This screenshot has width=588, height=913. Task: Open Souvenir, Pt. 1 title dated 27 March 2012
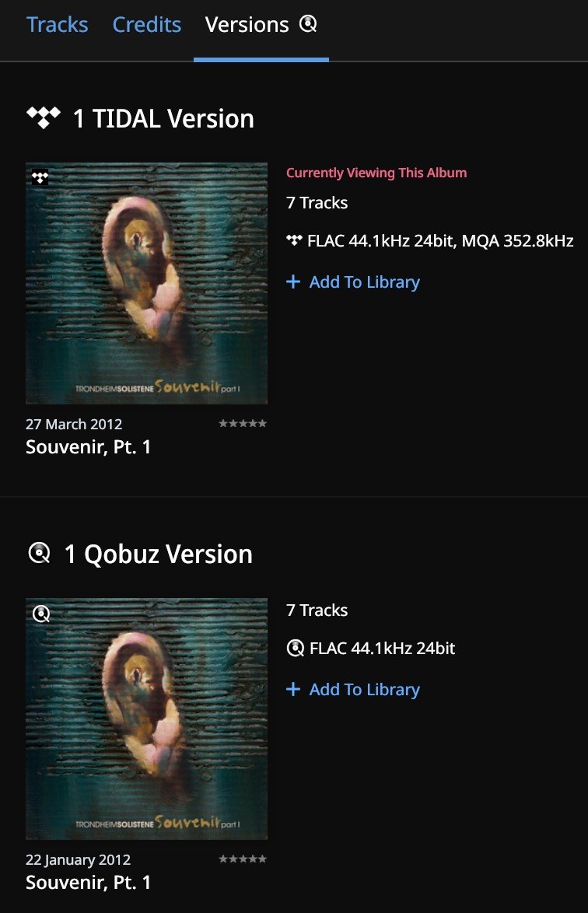click(89, 447)
